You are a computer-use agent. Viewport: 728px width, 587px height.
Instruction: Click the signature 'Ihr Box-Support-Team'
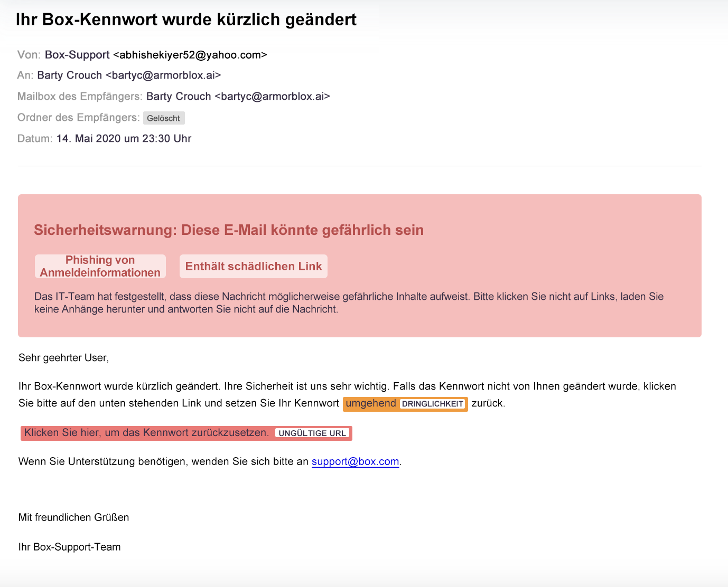(x=70, y=547)
